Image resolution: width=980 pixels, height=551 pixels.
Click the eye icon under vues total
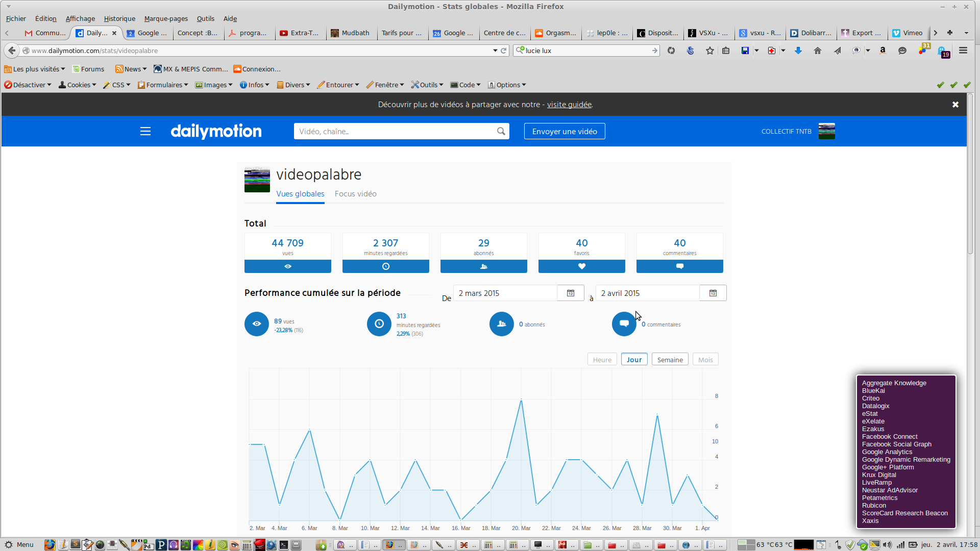coord(288,266)
